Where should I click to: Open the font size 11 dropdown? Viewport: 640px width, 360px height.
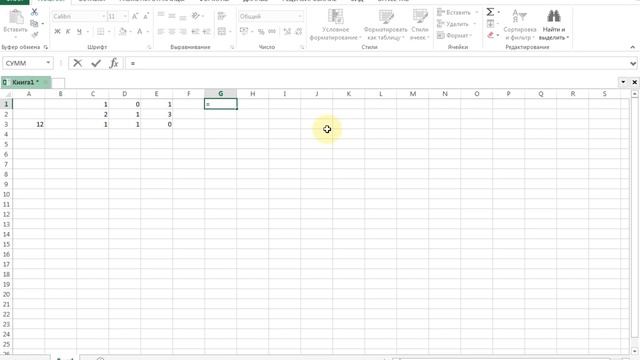tap(124, 16)
